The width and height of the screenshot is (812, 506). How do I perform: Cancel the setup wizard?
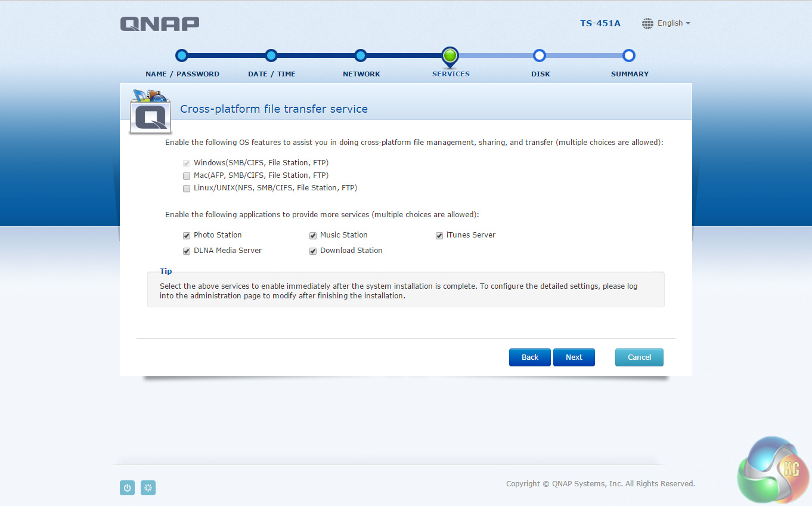[x=639, y=357]
